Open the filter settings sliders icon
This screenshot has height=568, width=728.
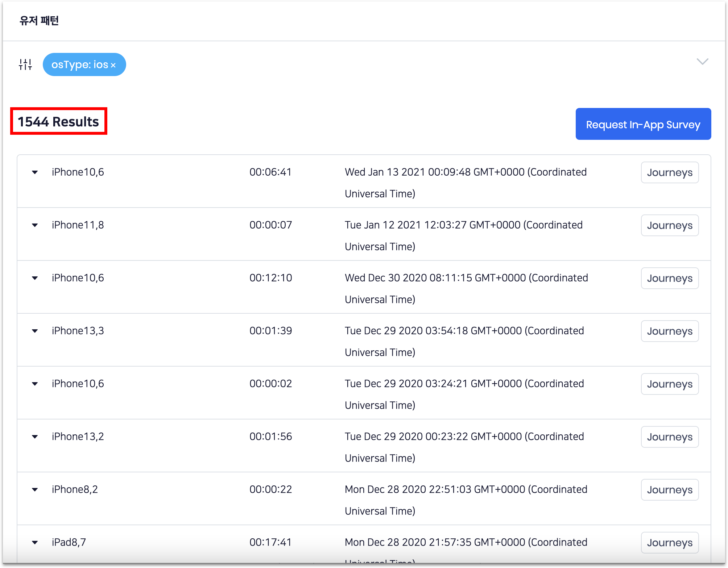coord(25,64)
